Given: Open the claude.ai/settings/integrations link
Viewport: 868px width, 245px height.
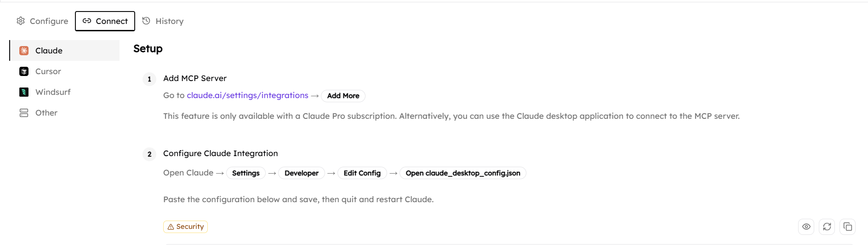Looking at the screenshot, I should pos(247,95).
